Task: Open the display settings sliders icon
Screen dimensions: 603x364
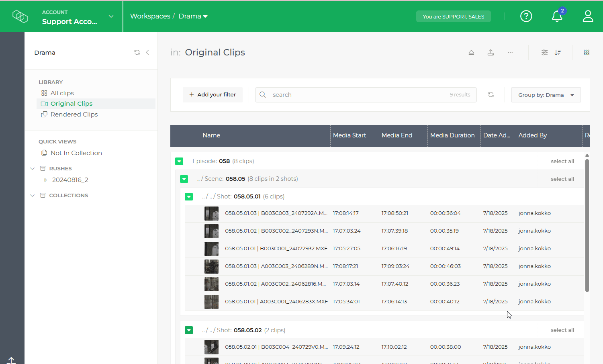Action: pyautogui.click(x=544, y=52)
